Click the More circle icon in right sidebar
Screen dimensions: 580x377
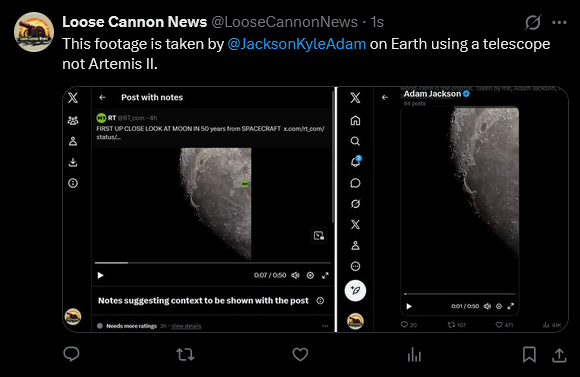coord(355,266)
